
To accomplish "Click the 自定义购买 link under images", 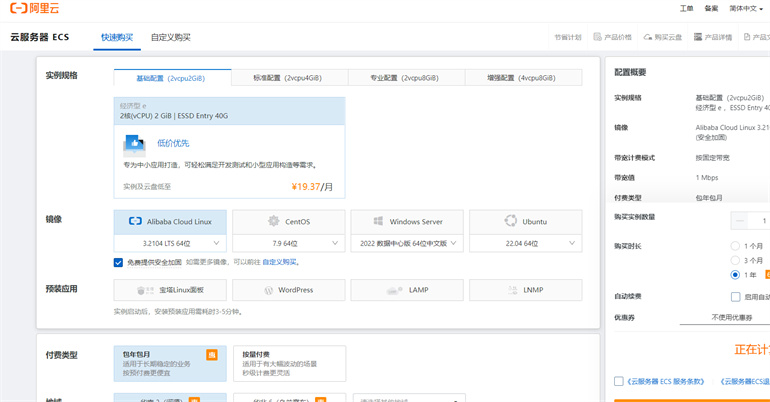I will (279, 262).
